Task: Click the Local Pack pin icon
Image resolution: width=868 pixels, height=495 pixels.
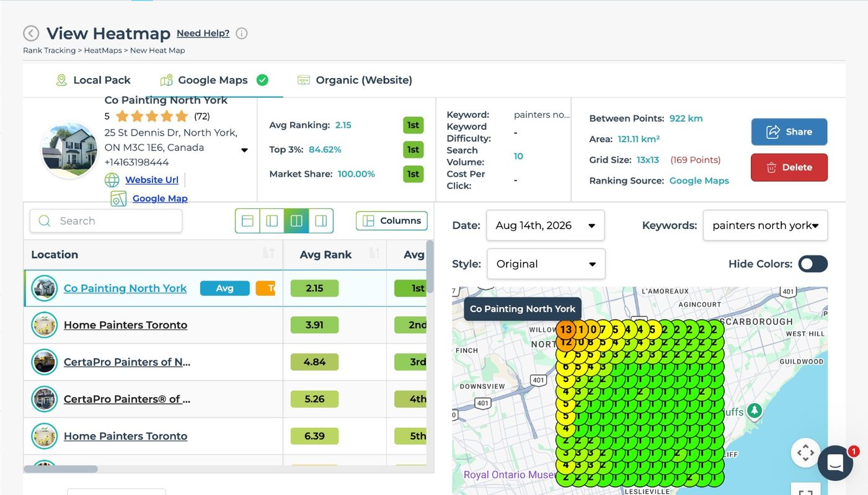Action: coord(61,80)
